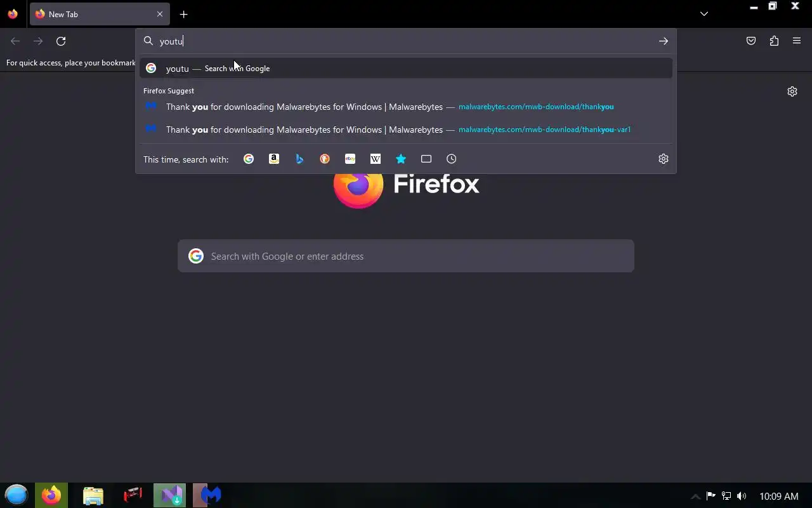Viewport: 812px width, 508px height.
Task: Go forward with the forward arrow
Action: tap(38, 41)
